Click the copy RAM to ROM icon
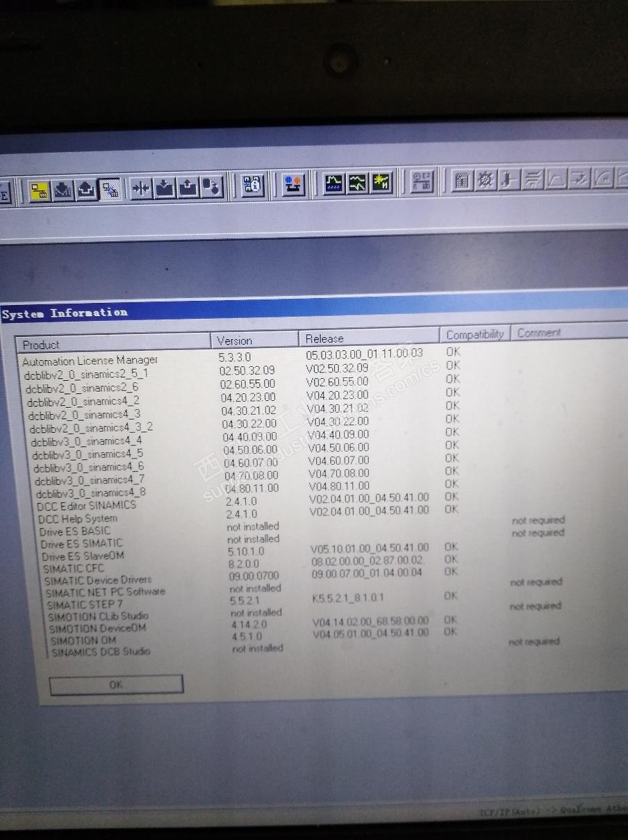Viewport: 628px width, 840px height. pos(212,188)
